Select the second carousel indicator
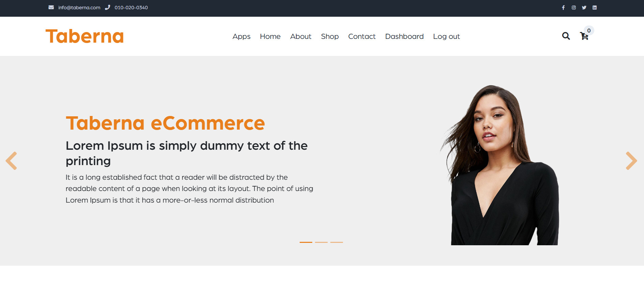This screenshot has width=644, height=293. [x=321, y=242]
